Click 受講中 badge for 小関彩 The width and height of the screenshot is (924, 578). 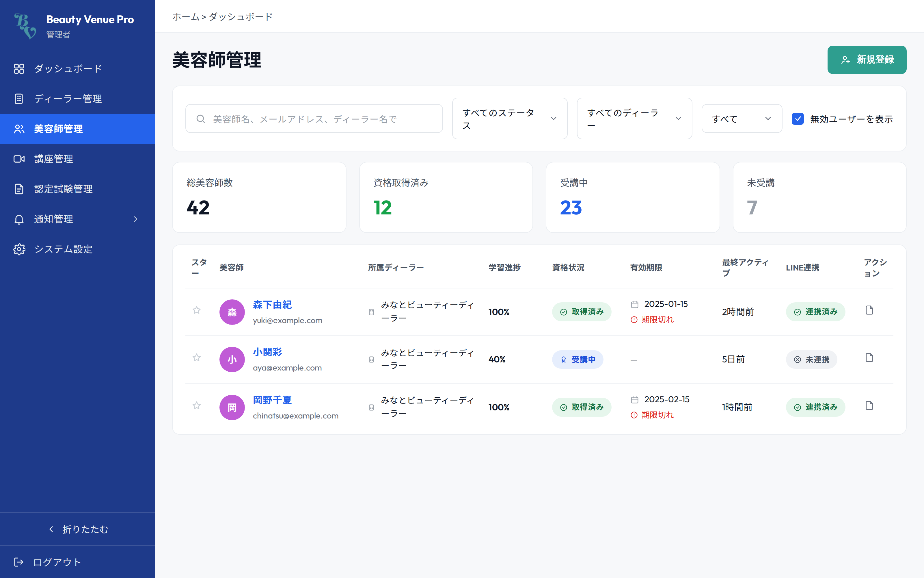(578, 359)
